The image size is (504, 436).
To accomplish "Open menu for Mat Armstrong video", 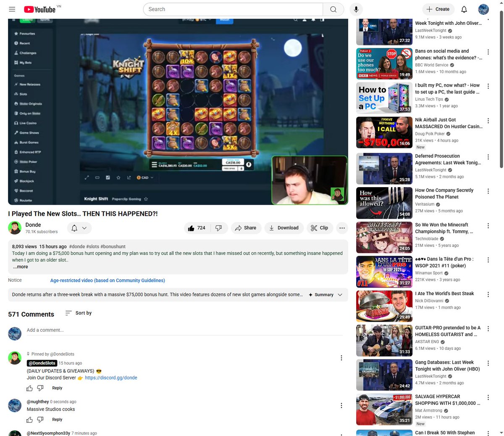I will coord(488,397).
